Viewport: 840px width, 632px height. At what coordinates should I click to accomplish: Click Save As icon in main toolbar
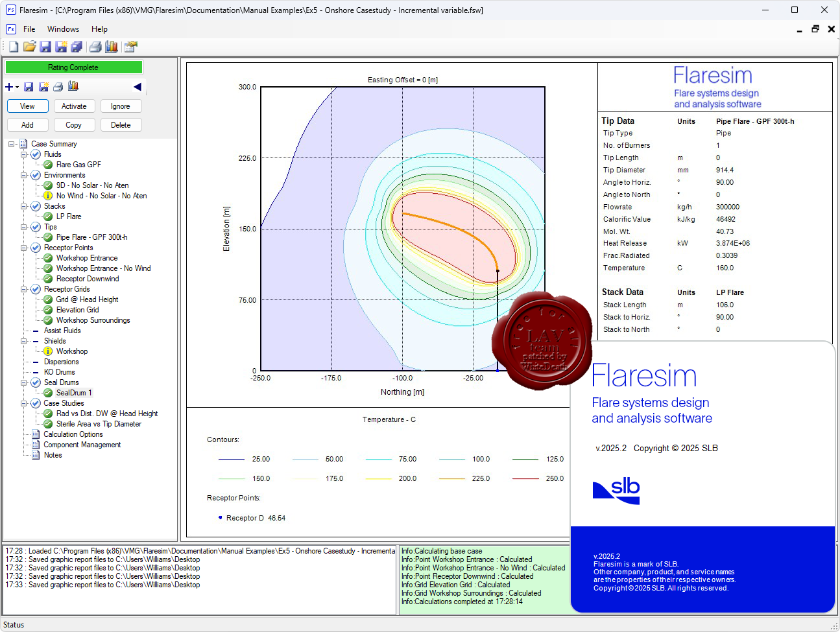coord(61,47)
